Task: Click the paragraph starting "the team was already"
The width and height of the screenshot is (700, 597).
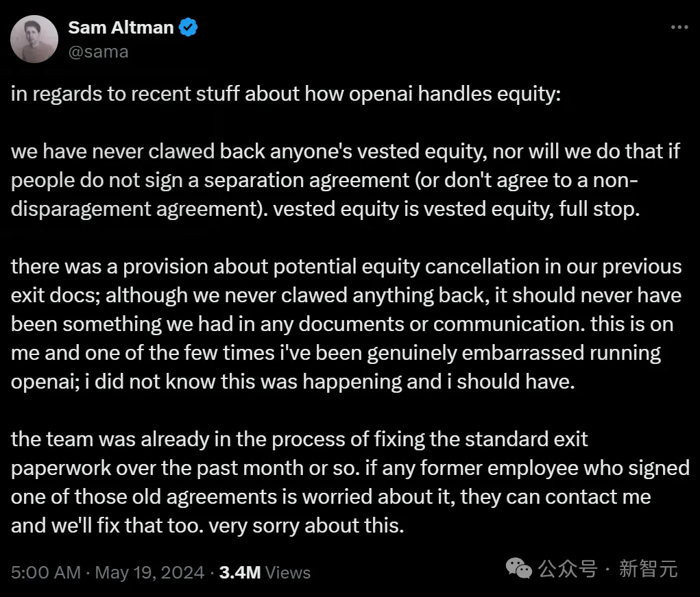Action: (350, 483)
